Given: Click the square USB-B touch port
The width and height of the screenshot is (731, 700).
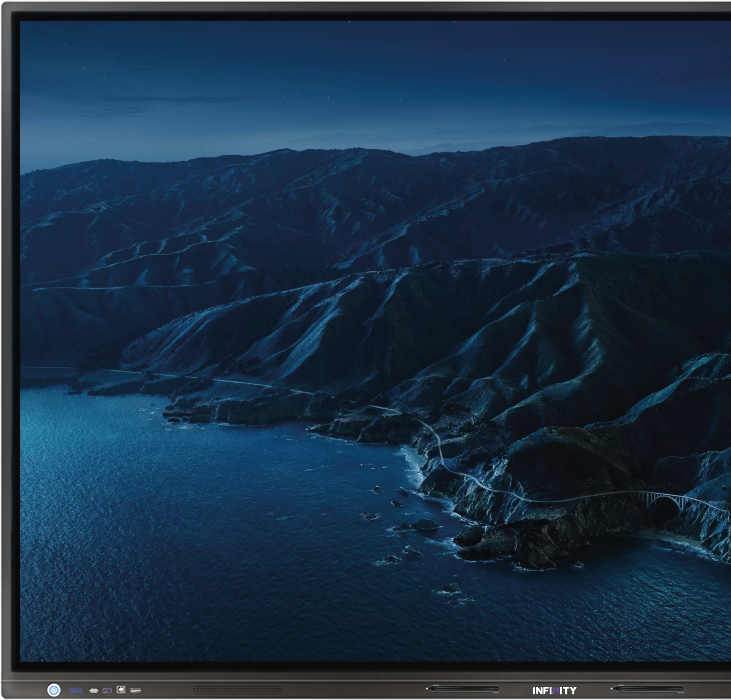Looking at the screenshot, I should tap(121, 690).
